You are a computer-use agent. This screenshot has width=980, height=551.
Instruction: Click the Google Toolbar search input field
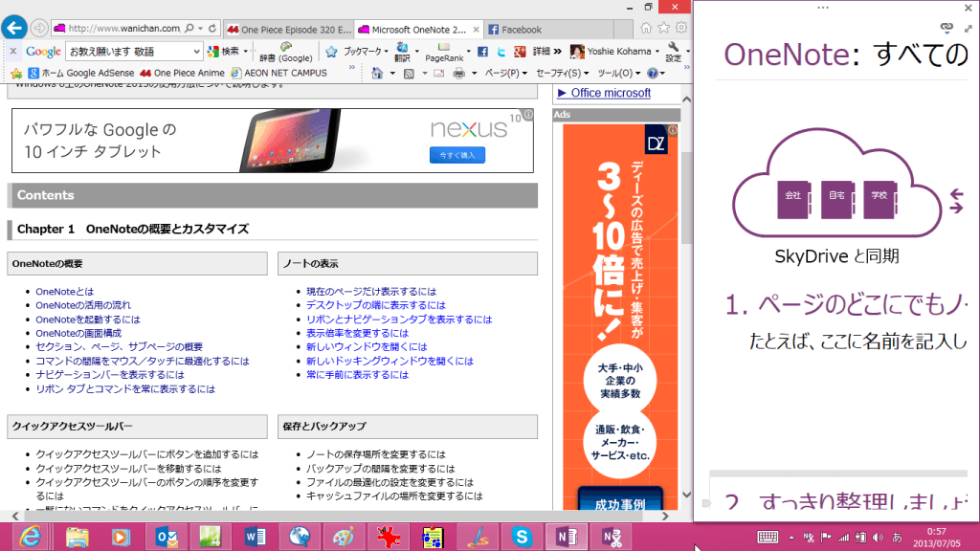129,52
